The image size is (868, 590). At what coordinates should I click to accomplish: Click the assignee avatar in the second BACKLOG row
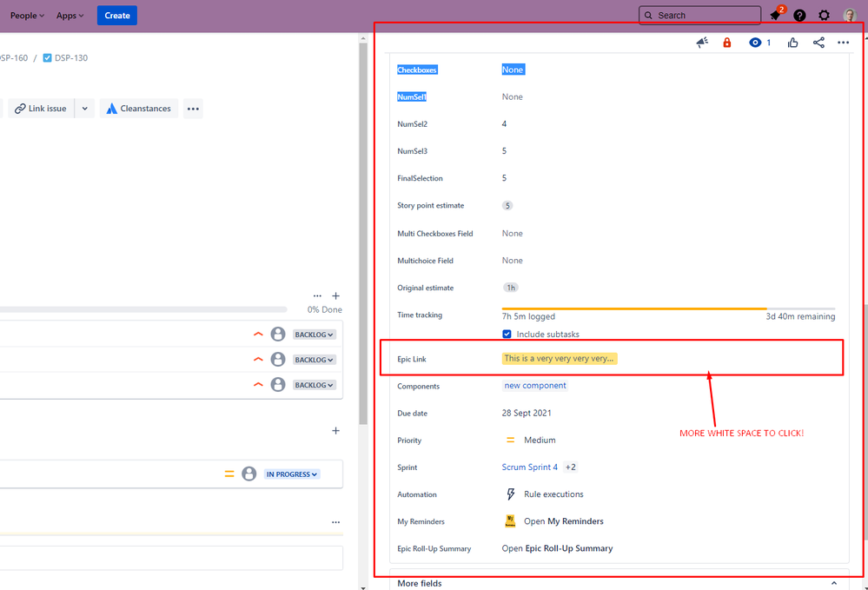[x=278, y=359]
